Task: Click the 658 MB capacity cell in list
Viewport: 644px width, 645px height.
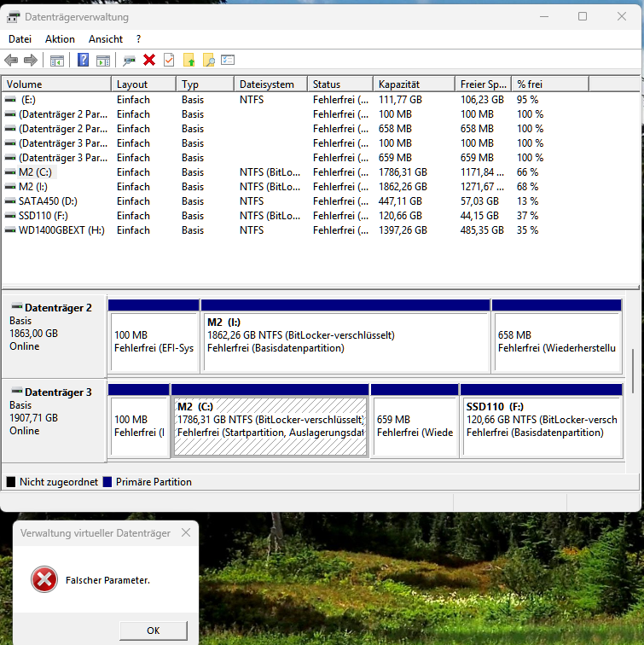Action: coord(395,129)
